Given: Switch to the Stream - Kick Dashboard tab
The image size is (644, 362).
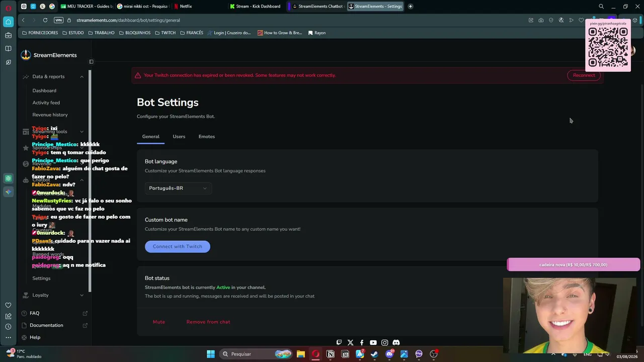Looking at the screenshot, I should coord(255,7).
